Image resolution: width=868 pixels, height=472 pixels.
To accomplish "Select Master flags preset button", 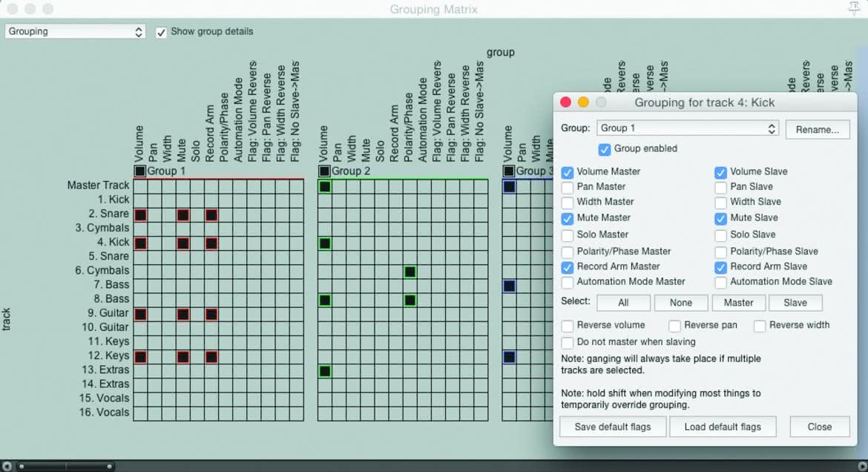I will pos(738,303).
